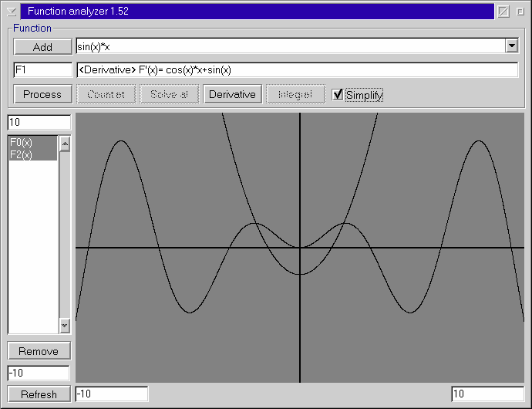Click the Refresh button
Screen dimensions: 532x409
click(39, 394)
